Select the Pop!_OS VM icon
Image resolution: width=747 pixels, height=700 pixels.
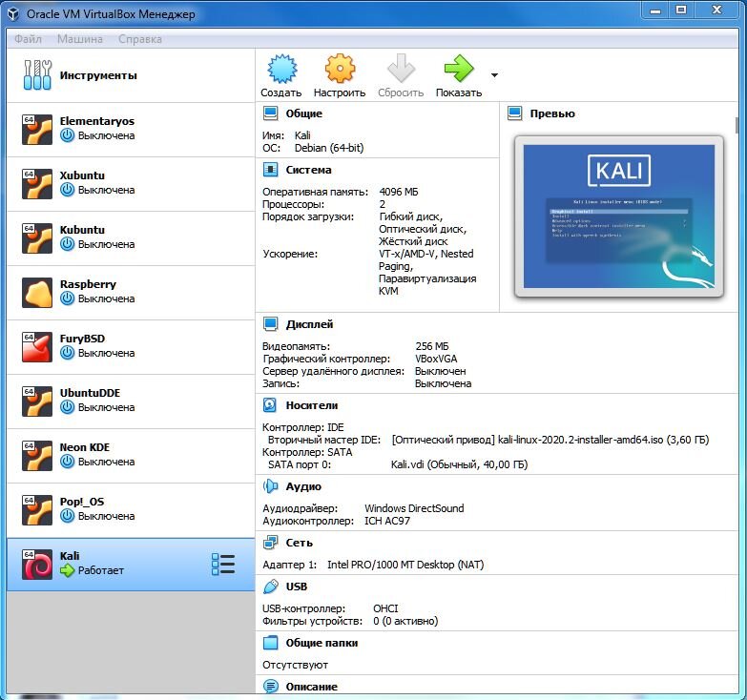click(x=37, y=509)
